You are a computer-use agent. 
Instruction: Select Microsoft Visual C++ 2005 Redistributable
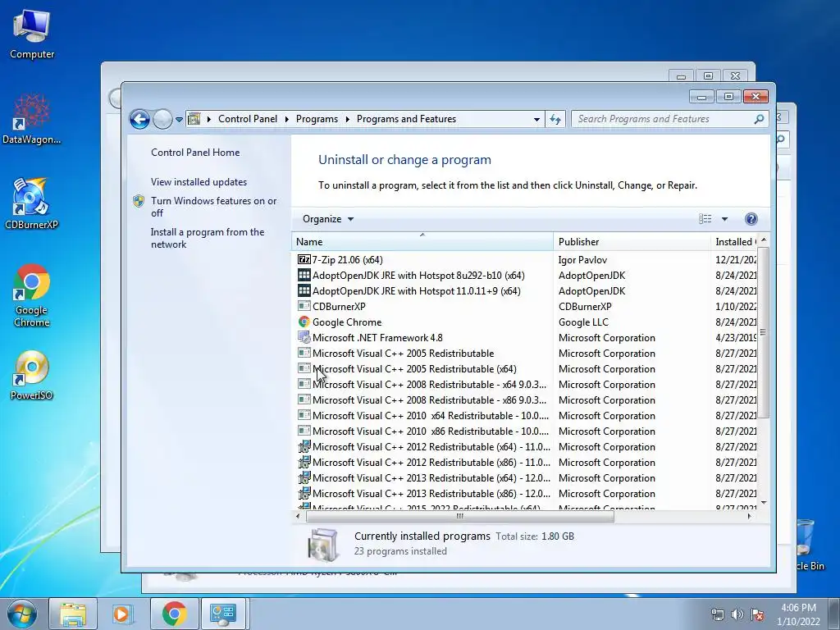point(403,354)
